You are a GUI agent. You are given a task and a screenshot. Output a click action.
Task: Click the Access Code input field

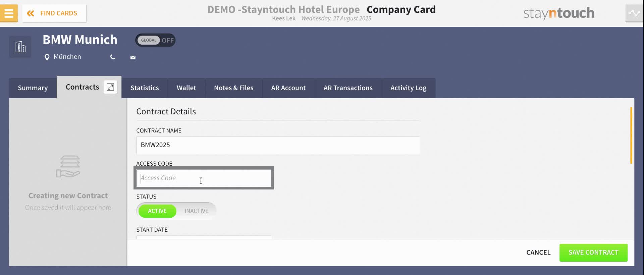pos(204,178)
